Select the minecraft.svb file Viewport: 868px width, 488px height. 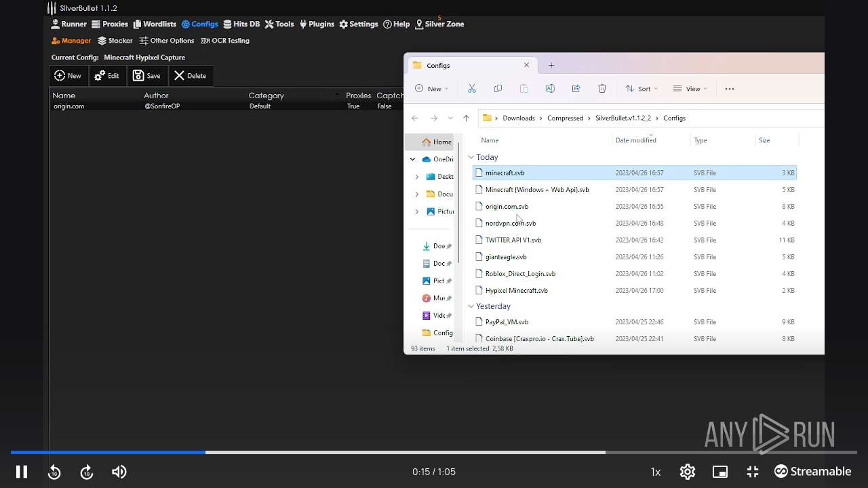coord(634,173)
